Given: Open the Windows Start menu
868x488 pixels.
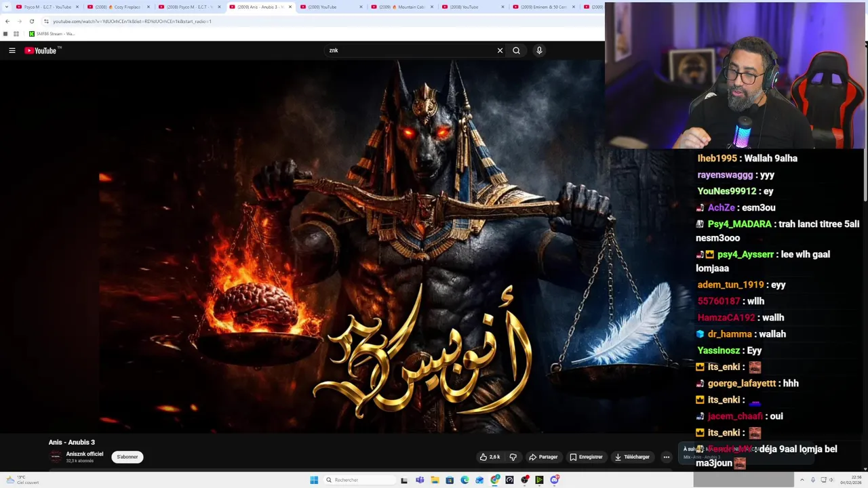Looking at the screenshot, I should (x=314, y=480).
